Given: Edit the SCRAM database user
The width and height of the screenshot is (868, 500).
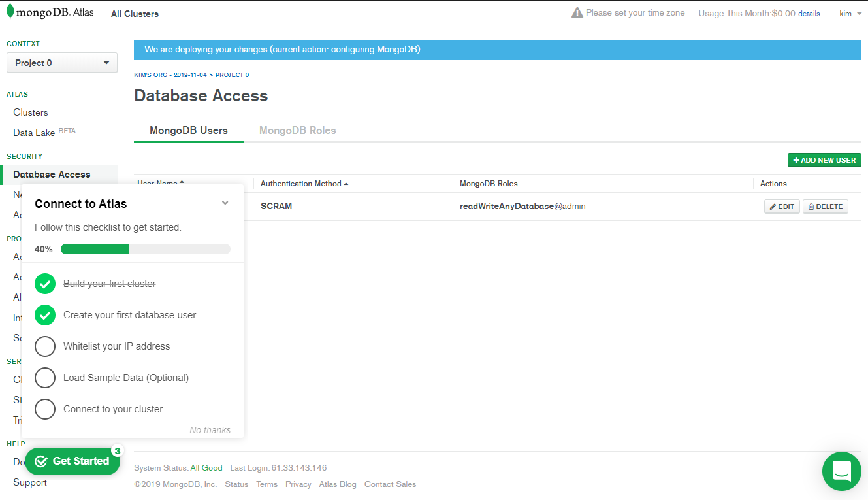Looking at the screenshot, I should coord(782,207).
